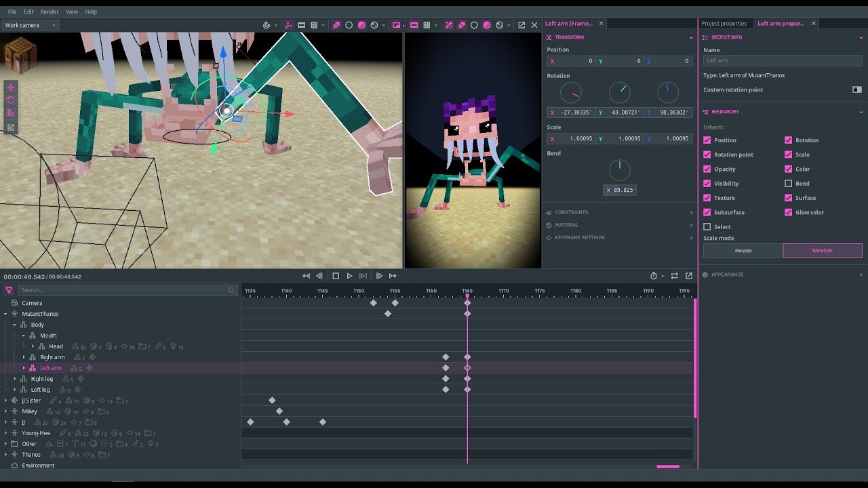This screenshot has height=488, width=868.
Task: Click the Bend angle dial
Action: (620, 169)
